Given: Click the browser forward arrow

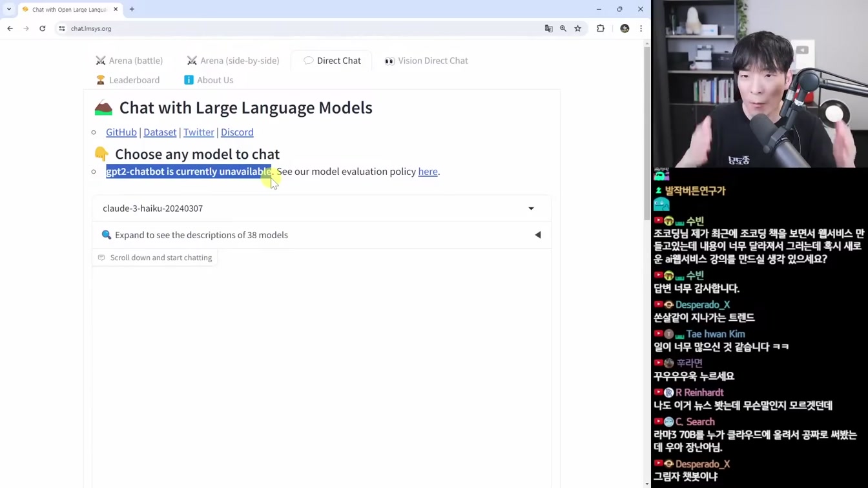Looking at the screenshot, I should point(26,28).
